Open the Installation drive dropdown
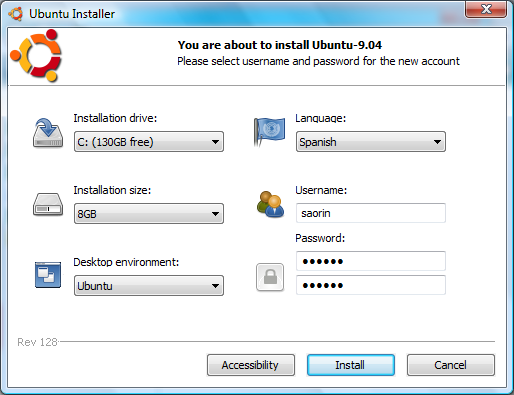Image resolution: width=514 pixels, height=395 pixels. (149, 142)
